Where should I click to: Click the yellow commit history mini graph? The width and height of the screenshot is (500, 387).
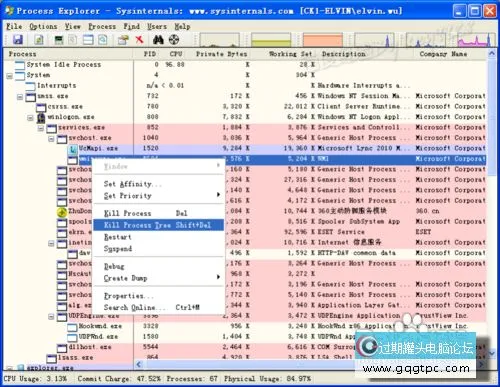[x=271, y=40]
